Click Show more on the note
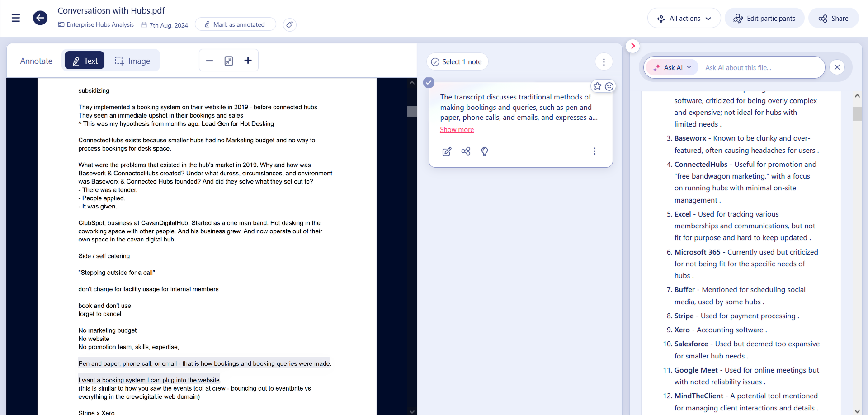The height and width of the screenshot is (415, 868). click(457, 130)
